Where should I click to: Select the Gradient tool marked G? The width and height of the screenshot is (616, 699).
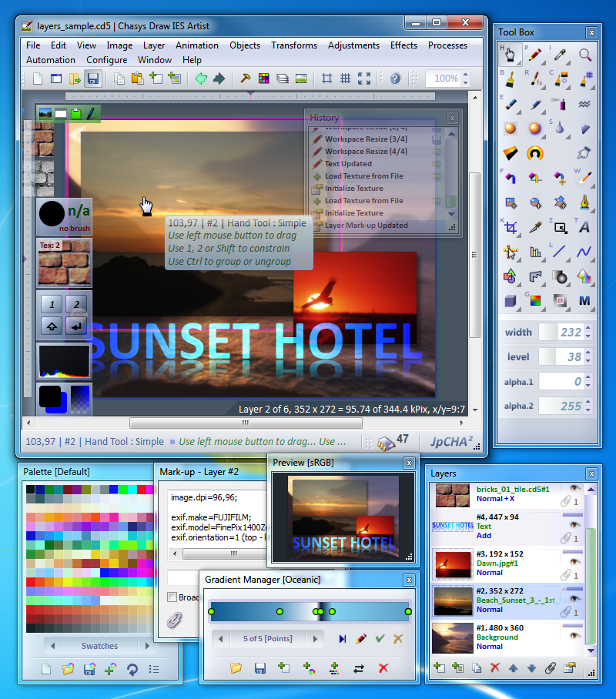tap(535, 301)
